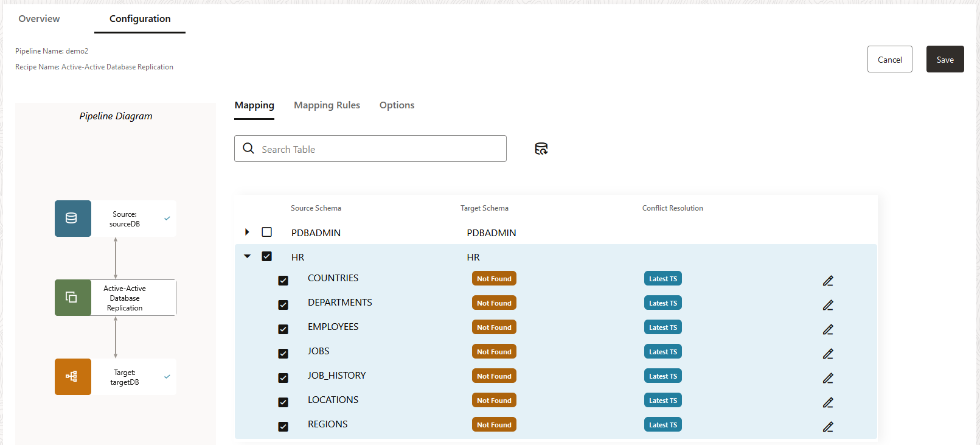Image resolution: width=980 pixels, height=445 pixels.
Task: Switch to the Overview tab
Action: tap(39, 18)
